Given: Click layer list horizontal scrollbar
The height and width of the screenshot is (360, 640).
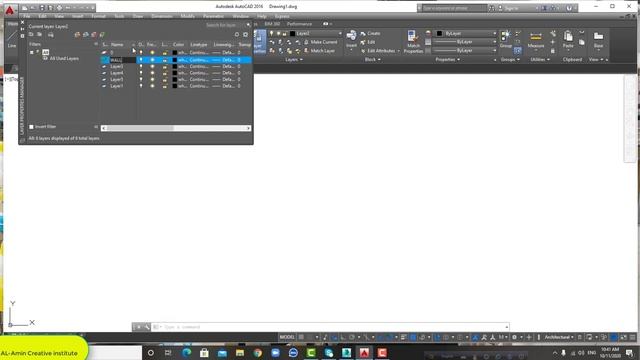Looking at the screenshot, I should pyautogui.click(x=176, y=128).
